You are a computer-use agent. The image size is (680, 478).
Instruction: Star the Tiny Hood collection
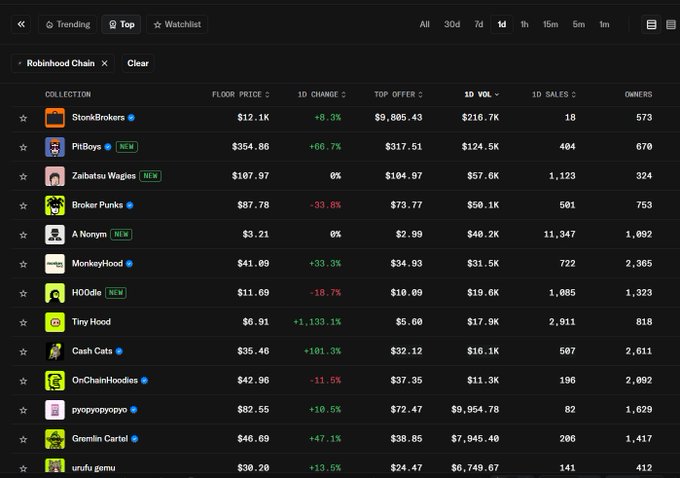(x=23, y=323)
